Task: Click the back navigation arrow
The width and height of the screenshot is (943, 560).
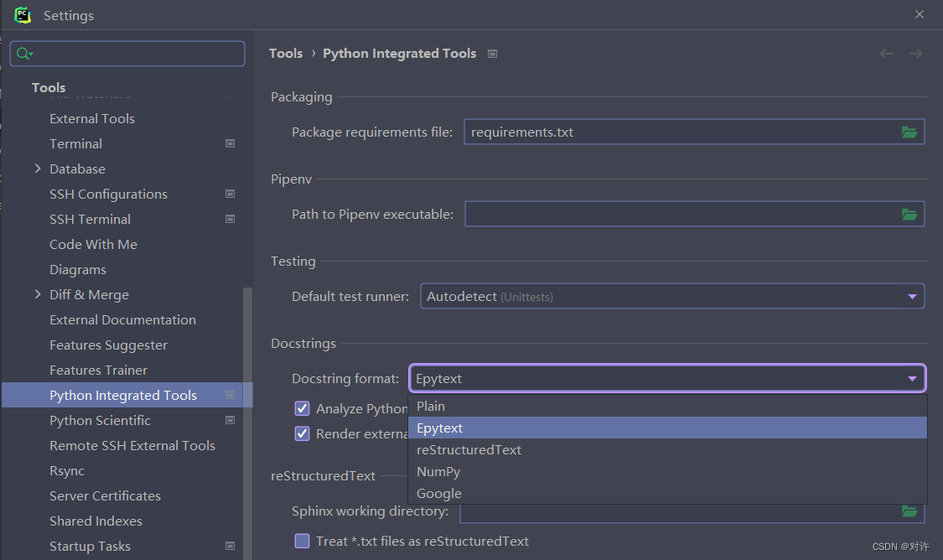Action: tap(886, 54)
